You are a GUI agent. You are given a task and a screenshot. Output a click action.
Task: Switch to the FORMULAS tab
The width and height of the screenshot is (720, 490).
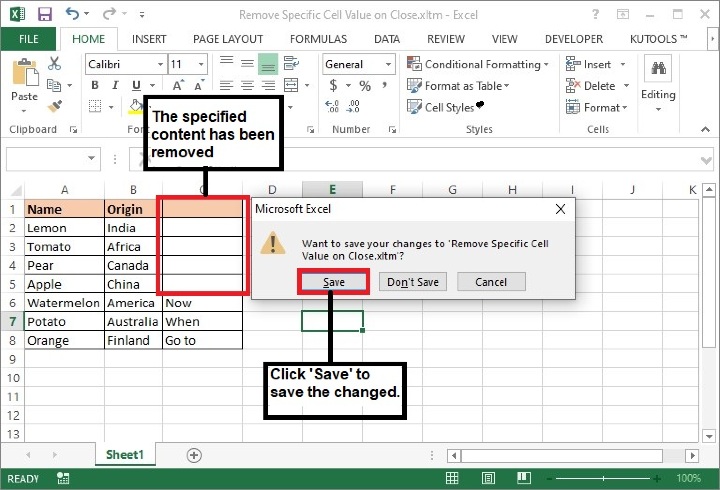coord(318,39)
